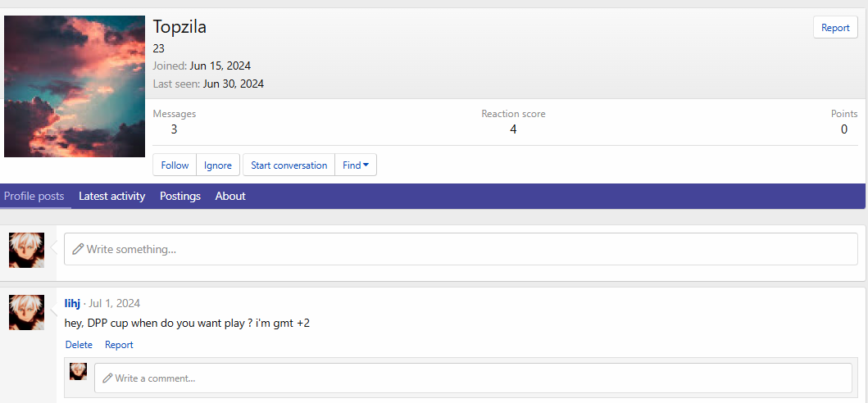Switch to the Latest activity tab
The width and height of the screenshot is (868, 403).
tap(111, 197)
